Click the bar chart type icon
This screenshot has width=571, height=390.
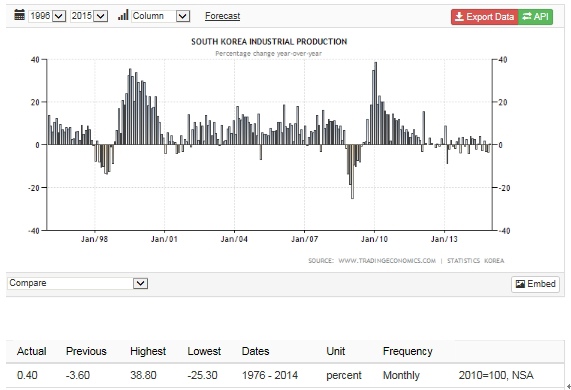(x=123, y=15)
